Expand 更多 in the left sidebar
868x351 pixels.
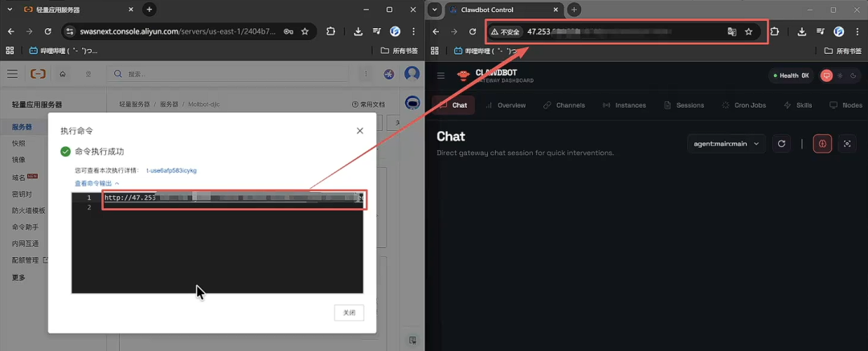click(18, 277)
